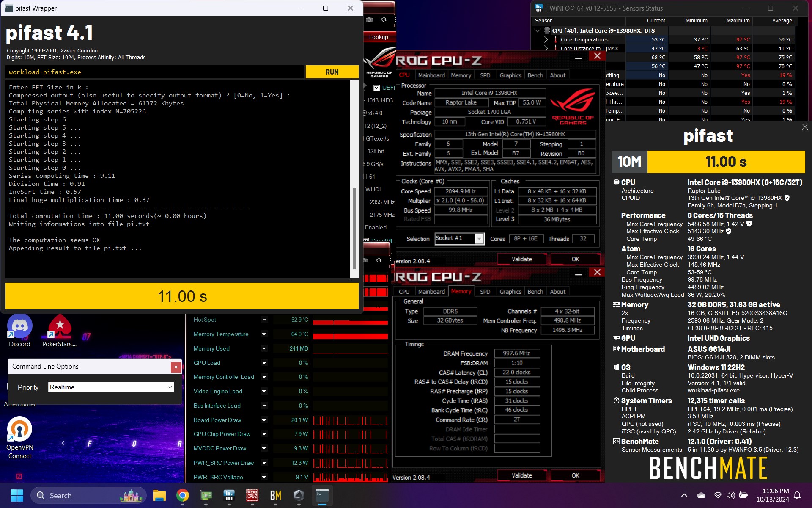Click Validate button in upper CPU-Z window
Screen dimensions: 812x508
pos(522,259)
